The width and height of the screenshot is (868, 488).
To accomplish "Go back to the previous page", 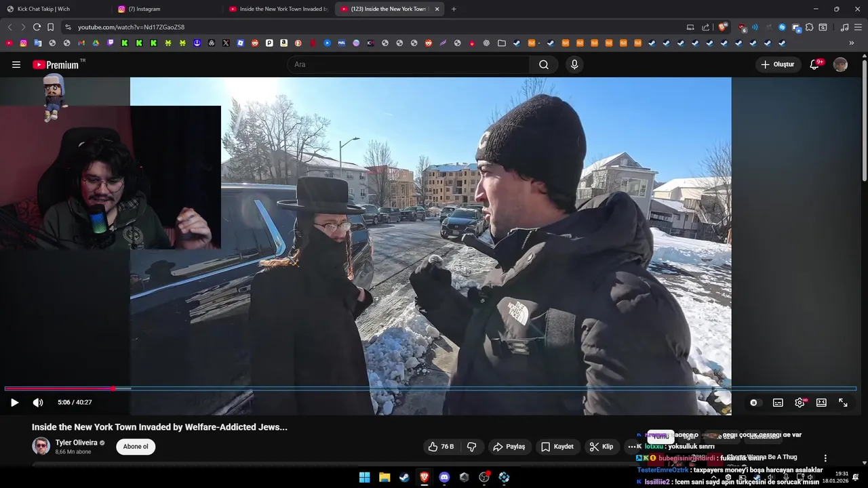I will point(9,27).
